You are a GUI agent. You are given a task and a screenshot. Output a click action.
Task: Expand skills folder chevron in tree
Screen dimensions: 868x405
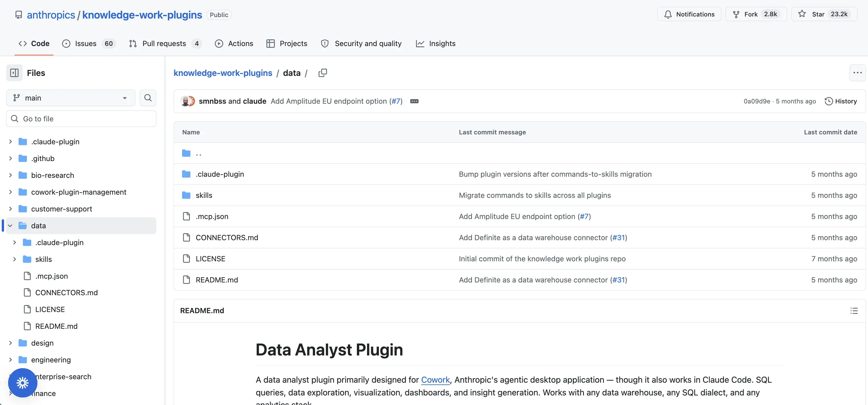click(x=14, y=259)
